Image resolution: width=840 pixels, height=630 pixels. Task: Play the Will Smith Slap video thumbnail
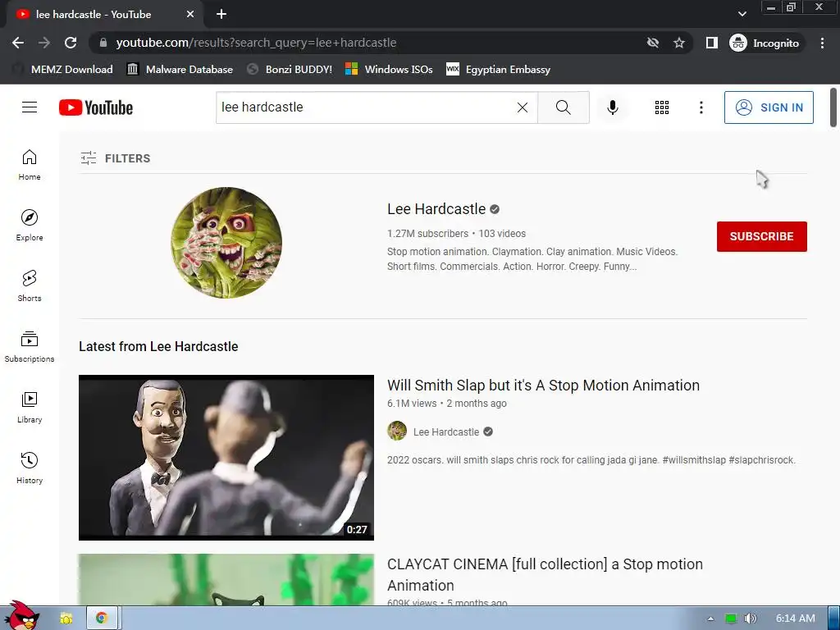coord(226,458)
